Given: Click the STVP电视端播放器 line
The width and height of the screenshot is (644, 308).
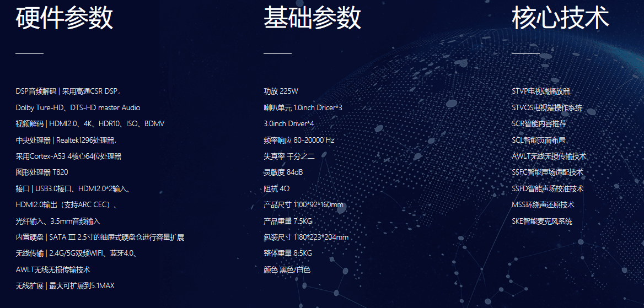Looking at the screenshot, I should (541, 91).
